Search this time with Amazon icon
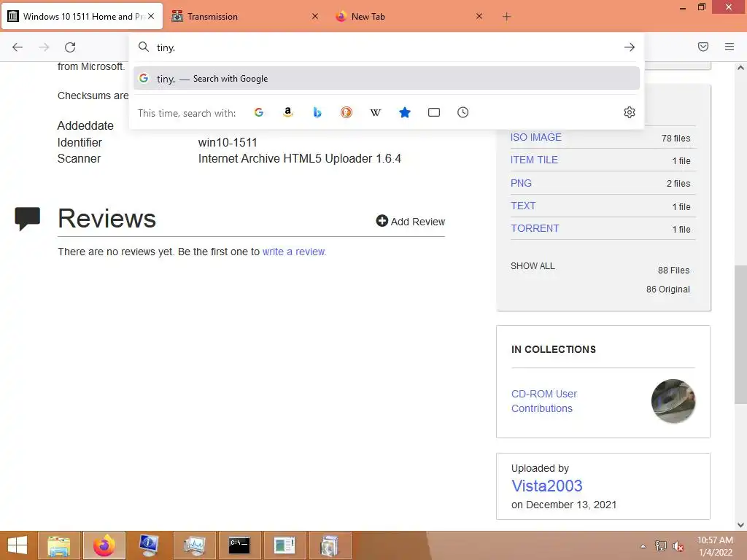This screenshot has height=560, width=747. click(x=287, y=112)
